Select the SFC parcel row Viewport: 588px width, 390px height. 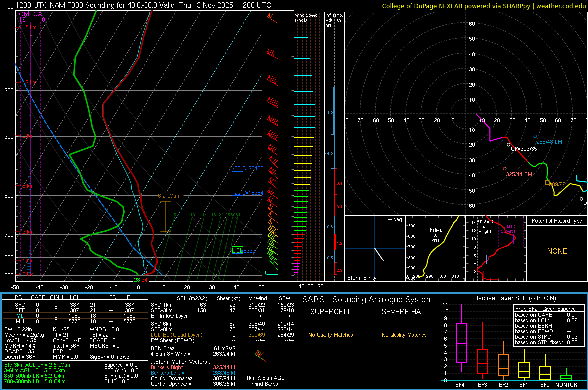pyautogui.click(x=75, y=305)
